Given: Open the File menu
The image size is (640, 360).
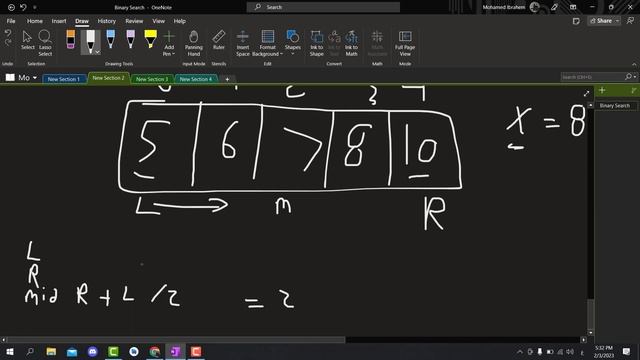Looking at the screenshot, I should (x=11, y=21).
